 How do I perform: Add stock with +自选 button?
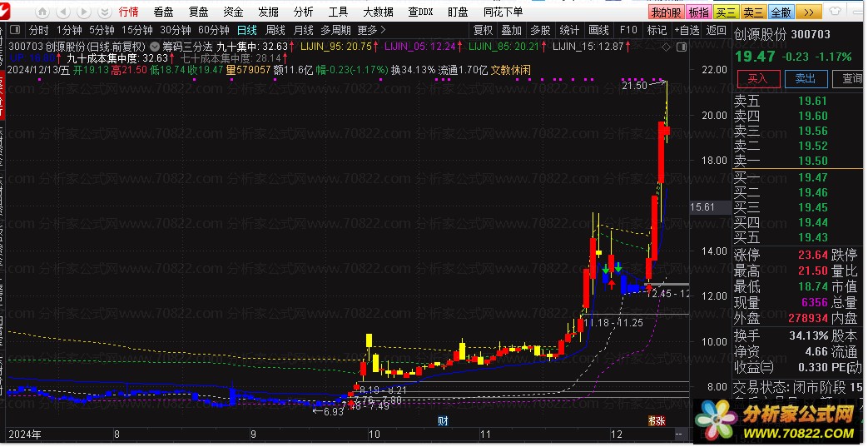pos(687,30)
